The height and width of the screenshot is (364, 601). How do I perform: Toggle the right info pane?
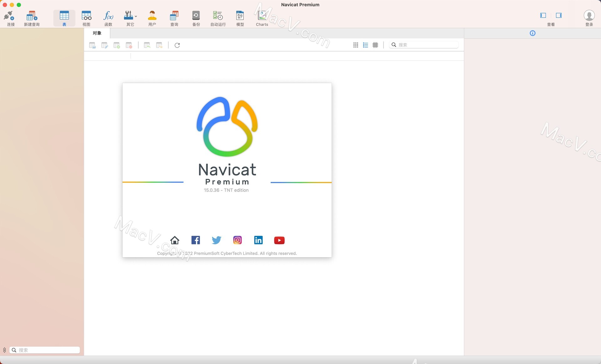(559, 15)
